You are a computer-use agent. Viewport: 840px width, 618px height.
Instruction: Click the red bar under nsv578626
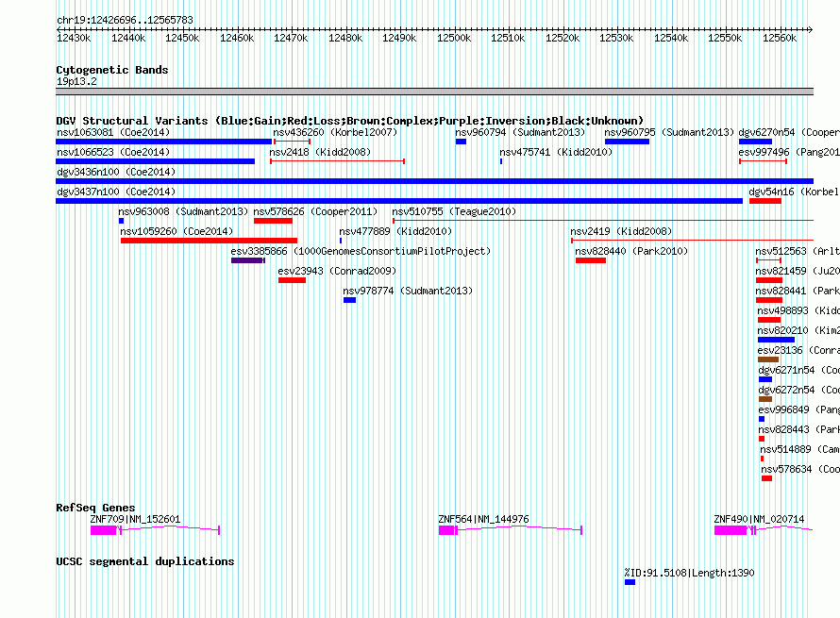click(273, 221)
